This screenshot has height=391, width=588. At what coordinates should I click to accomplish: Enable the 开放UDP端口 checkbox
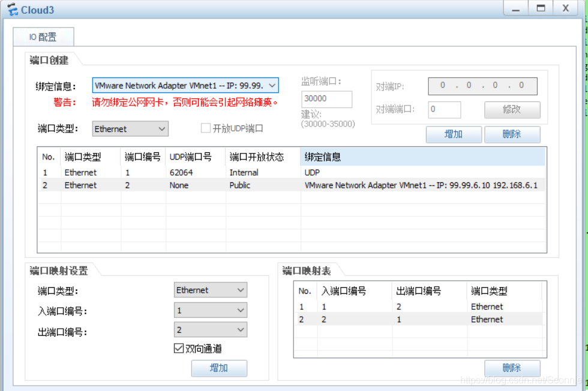coord(205,128)
